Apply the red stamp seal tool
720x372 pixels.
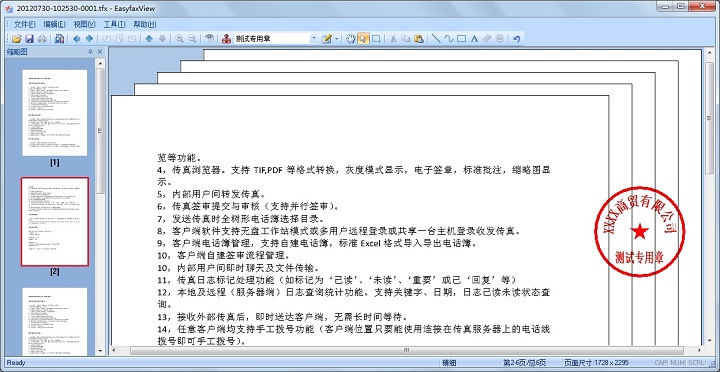(x=226, y=39)
